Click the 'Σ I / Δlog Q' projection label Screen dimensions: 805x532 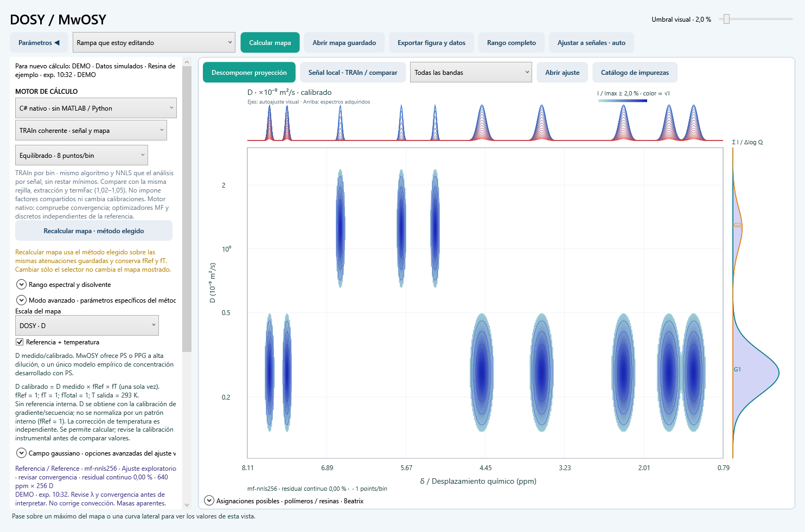[747, 142]
